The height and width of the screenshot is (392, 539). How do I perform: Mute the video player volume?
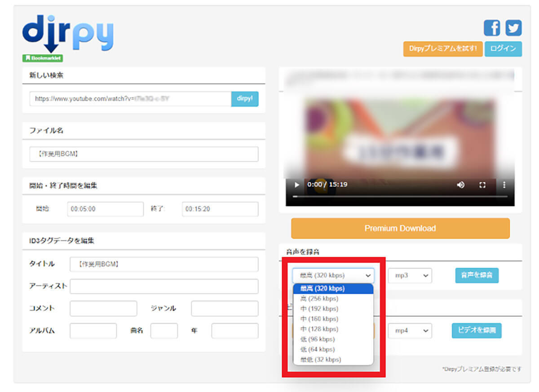click(x=460, y=185)
